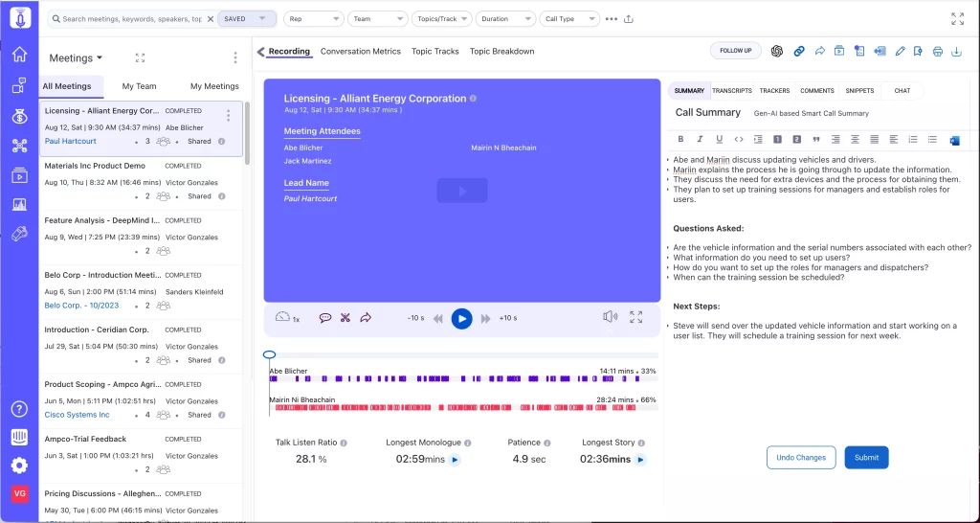
Task: Copy meeting link with chain icon
Action: (799, 52)
